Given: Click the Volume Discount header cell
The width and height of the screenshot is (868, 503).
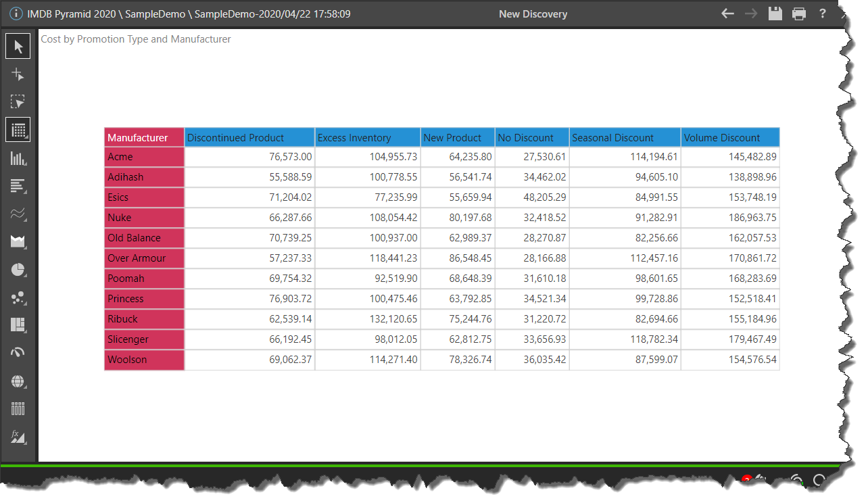Looking at the screenshot, I should pos(729,137).
